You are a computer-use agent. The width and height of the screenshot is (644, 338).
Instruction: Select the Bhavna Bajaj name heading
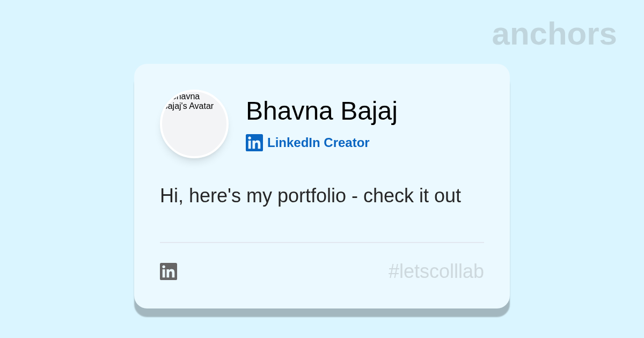[321, 111]
